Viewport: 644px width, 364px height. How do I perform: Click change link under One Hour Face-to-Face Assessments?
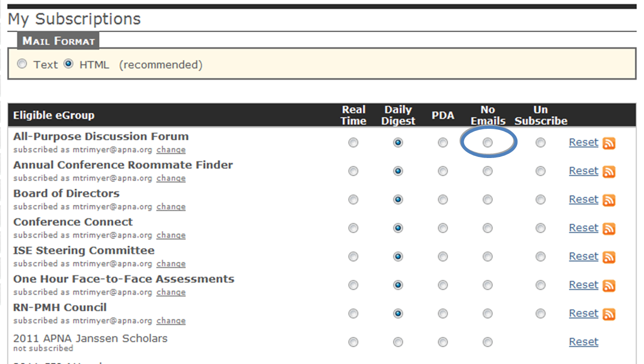(171, 292)
